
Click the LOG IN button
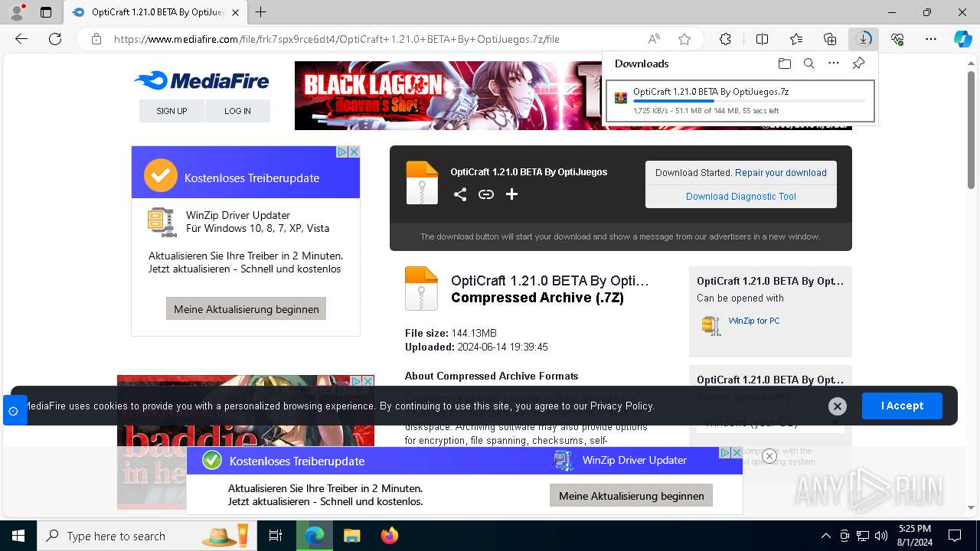click(237, 111)
